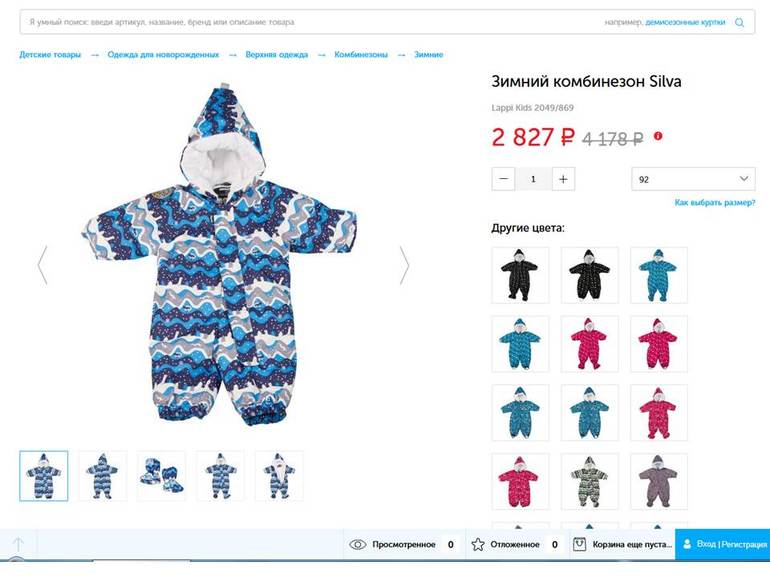Click the scroll-to-top arrow icon
This screenshot has height=578, width=770.
[x=18, y=544]
